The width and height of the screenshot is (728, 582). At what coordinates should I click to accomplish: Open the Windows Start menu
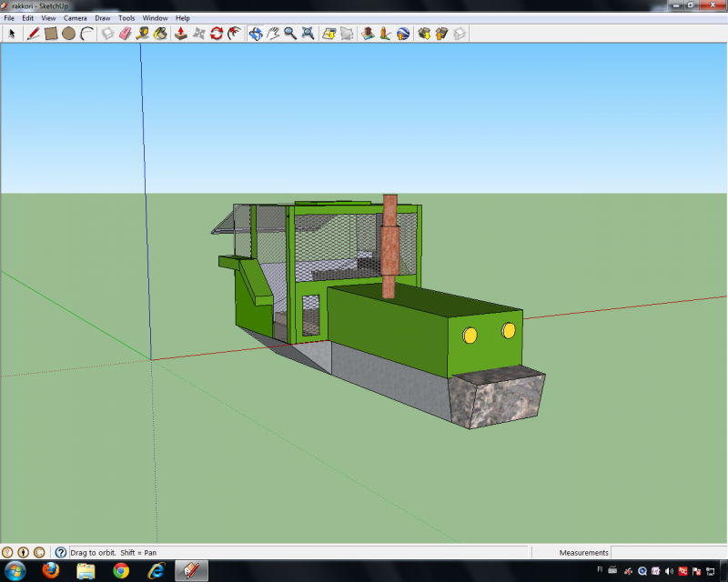(x=15, y=570)
